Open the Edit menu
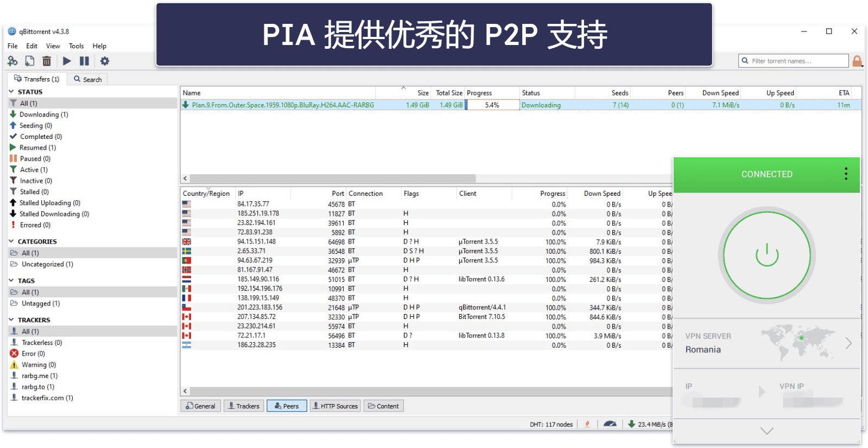 pos(32,46)
